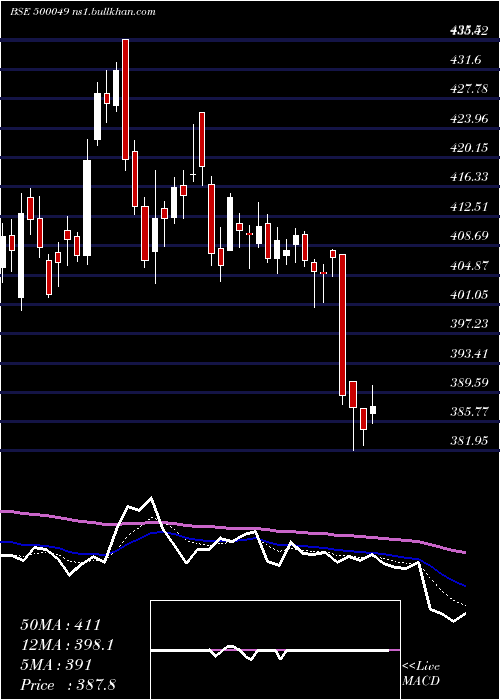Click the 50MA : 411 readout
This screenshot has width=500, height=700.
[x=61, y=625]
